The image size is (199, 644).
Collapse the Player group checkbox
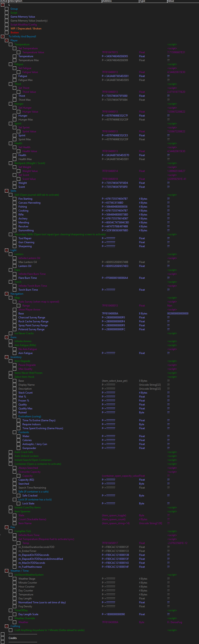[x=7, y=40]
